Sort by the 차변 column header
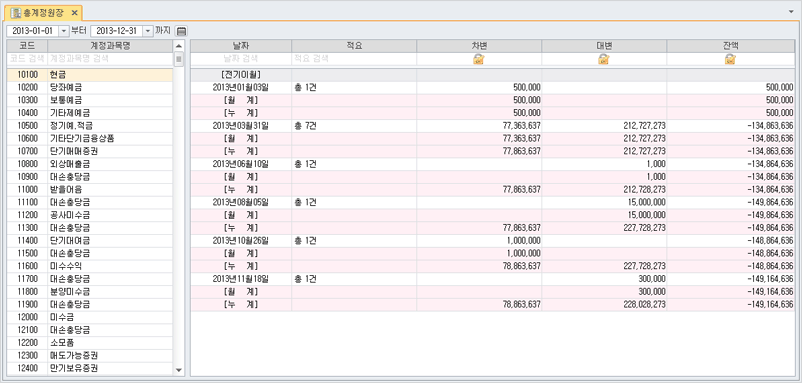Image resolution: width=802 pixels, height=383 pixels. tap(479, 47)
